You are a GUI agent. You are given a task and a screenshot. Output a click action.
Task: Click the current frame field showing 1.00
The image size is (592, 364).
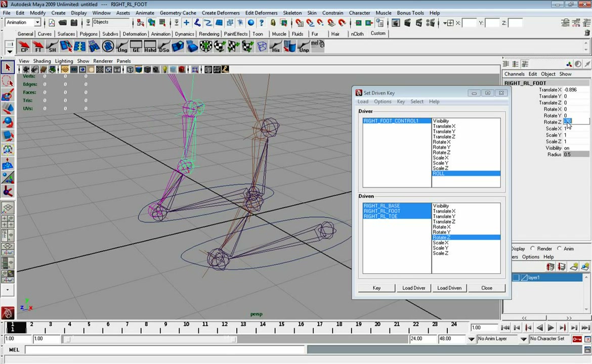(x=484, y=328)
